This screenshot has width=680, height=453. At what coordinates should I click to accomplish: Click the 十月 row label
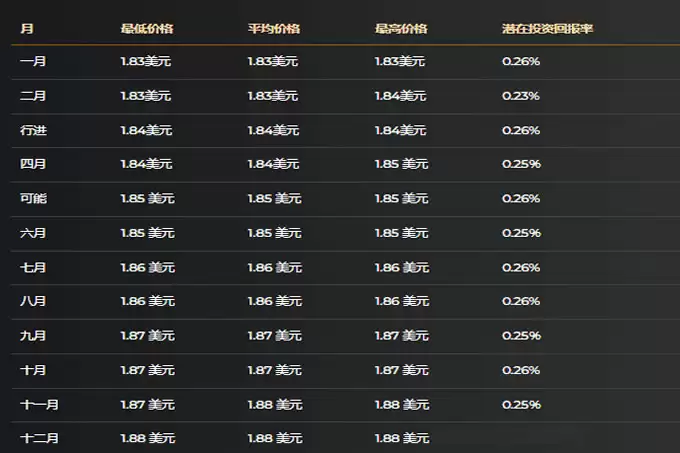(x=33, y=370)
